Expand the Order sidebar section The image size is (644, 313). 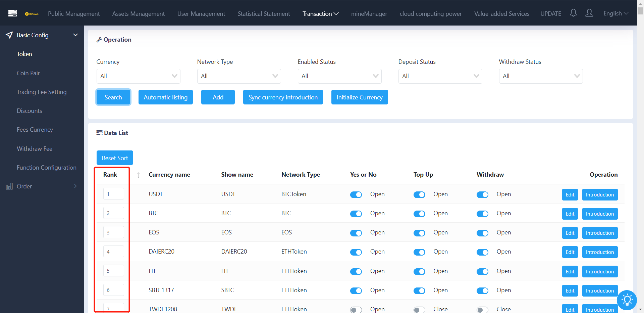pos(75,186)
